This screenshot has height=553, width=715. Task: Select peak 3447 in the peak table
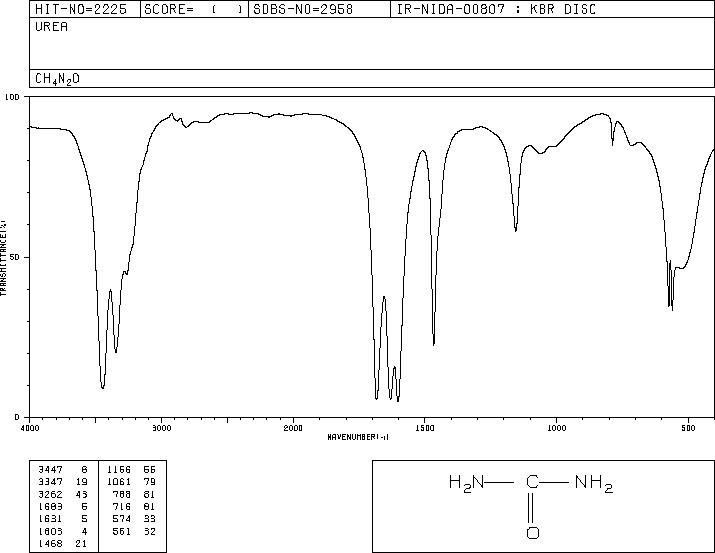(x=50, y=470)
